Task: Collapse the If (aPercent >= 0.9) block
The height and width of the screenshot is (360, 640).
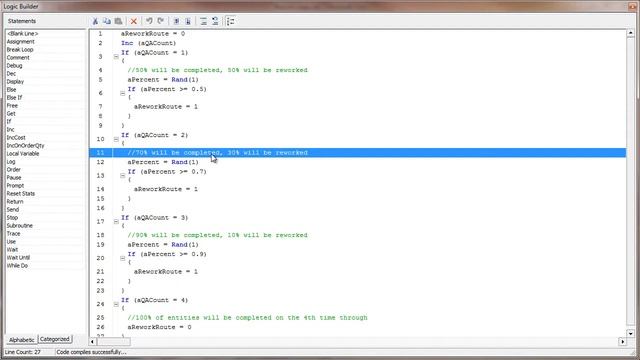Action: (x=122, y=258)
